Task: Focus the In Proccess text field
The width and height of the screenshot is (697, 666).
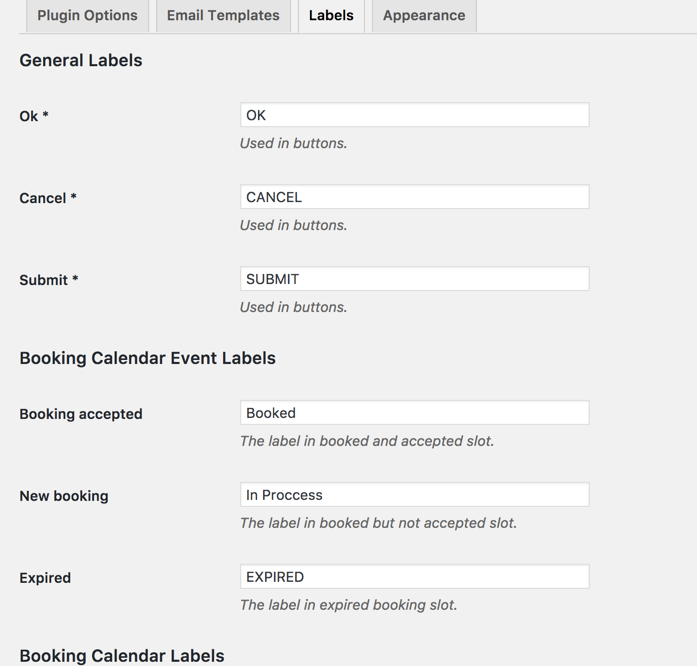Action: pos(414,495)
